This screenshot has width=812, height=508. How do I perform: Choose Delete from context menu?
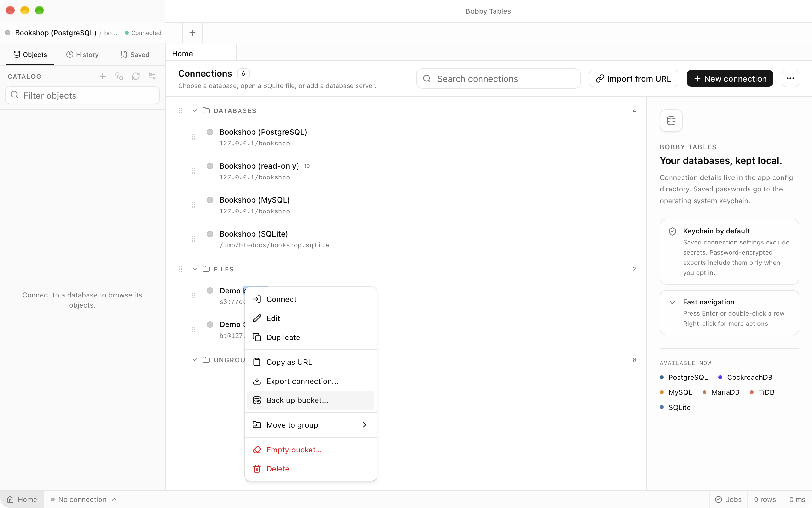pyautogui.click(x=311, y=469)
